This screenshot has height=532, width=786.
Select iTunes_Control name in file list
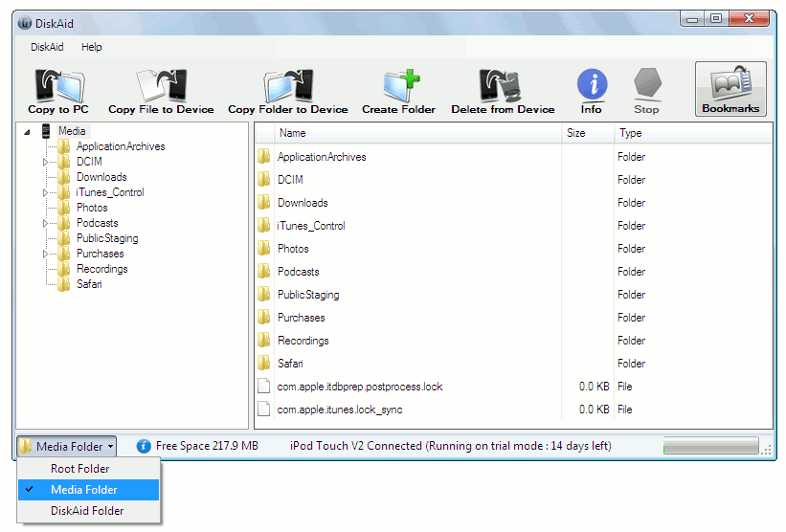coord(311,226)
